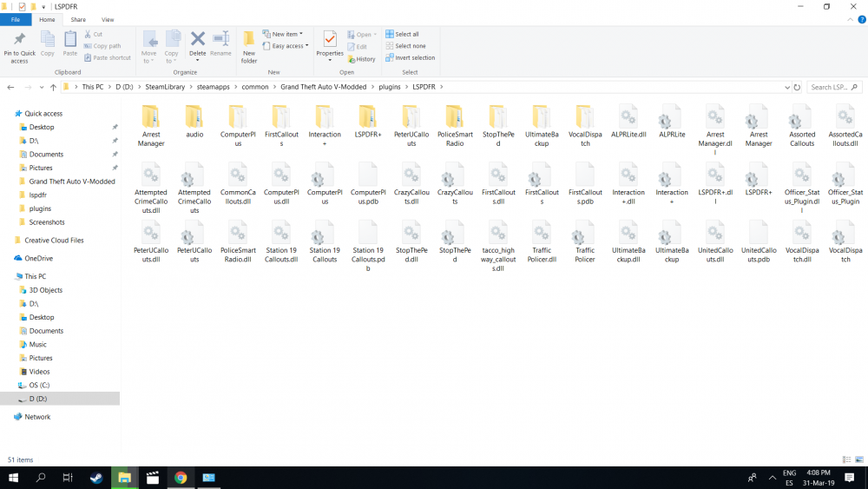This screenshot has width=868, height=489.
Task: Click the Rename ribbon icon
Action: (x=220, y=43)
